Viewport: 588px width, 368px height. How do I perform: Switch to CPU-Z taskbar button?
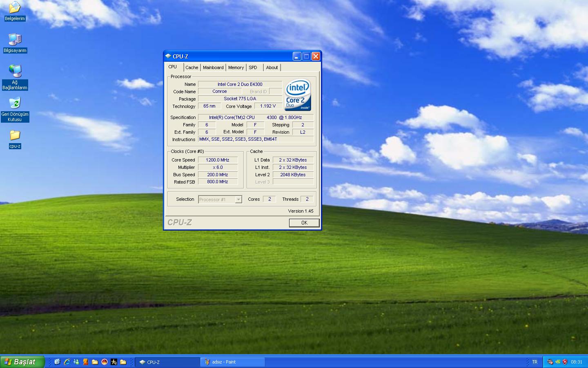point(167,362)
